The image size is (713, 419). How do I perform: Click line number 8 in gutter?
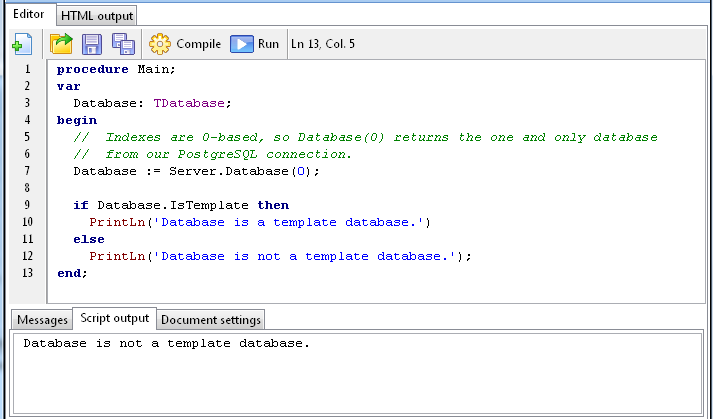coord(27,188)
